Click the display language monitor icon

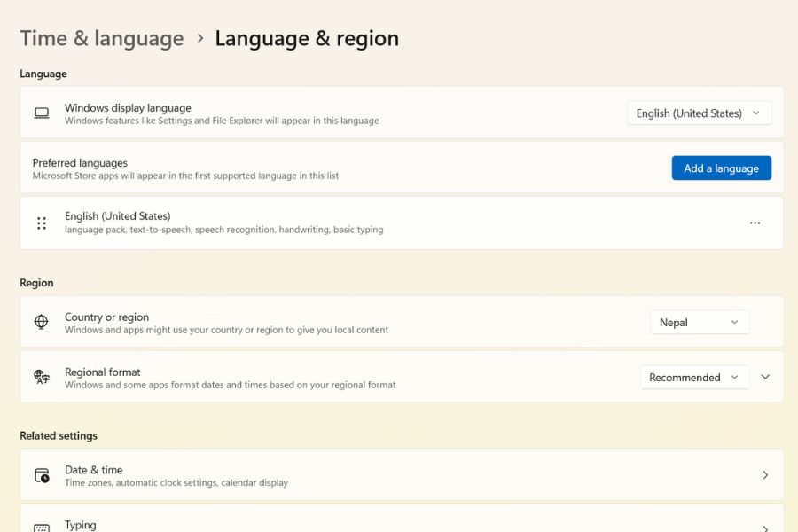point(42,113)
